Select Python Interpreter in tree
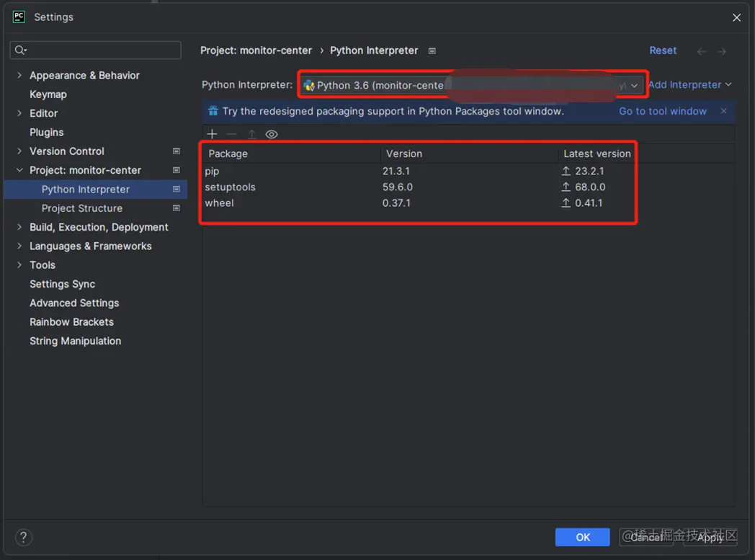The width and height of the screenshot is (755, 560). [x=95, y=190]
